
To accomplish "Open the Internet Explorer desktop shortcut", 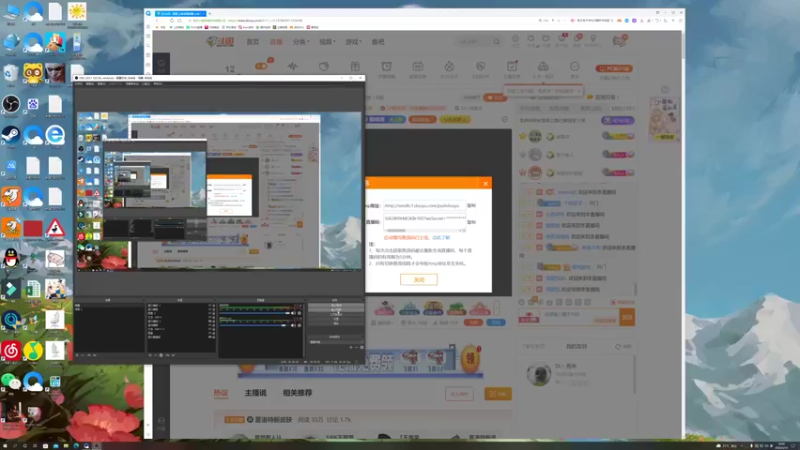I will click(55, 136).
